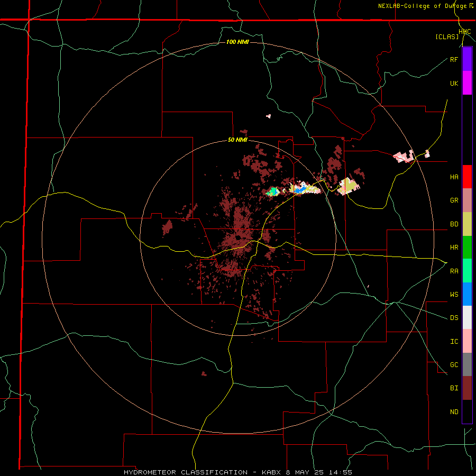This screenshot has height=476, width=476.
Task: Click the HYDROMETEOR CLASSIFICATION KABX title text
Action: pyautogui.click(x=237, y=472)
